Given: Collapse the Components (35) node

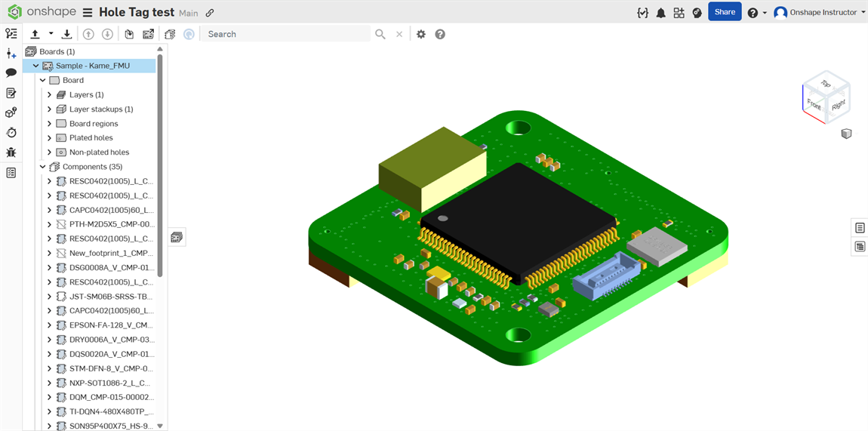Looking at the screenshot, I should (43, 167).
